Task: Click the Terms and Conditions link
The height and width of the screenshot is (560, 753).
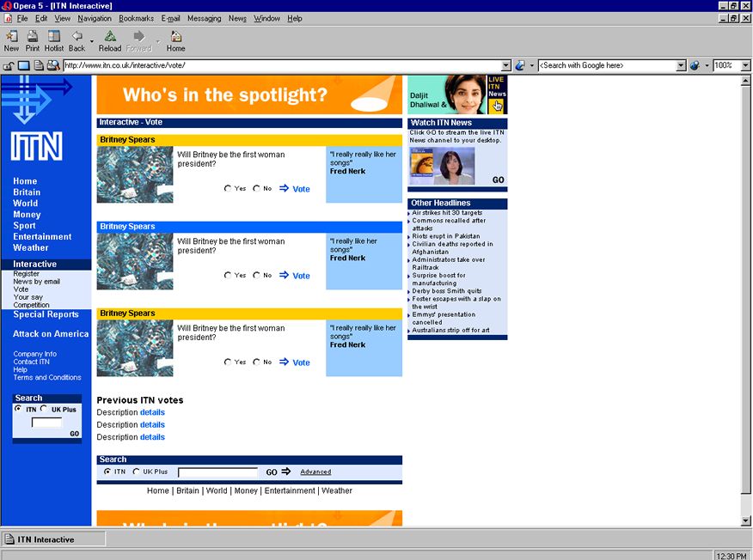Action: coord(47,378)
